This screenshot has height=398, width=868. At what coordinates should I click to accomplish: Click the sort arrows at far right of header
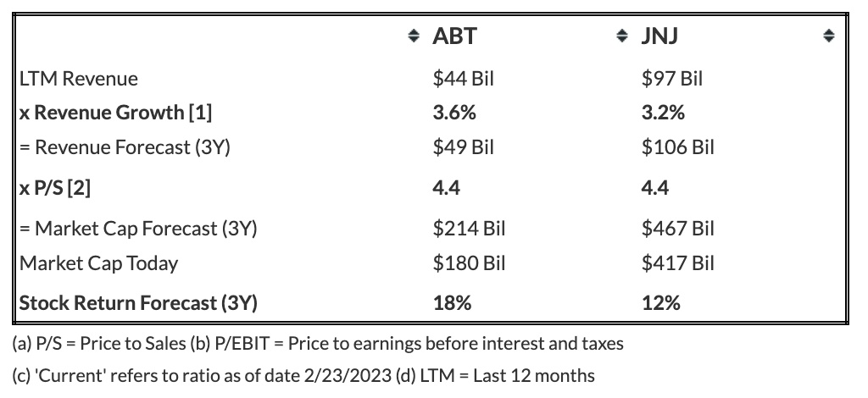tap(830, 36)
